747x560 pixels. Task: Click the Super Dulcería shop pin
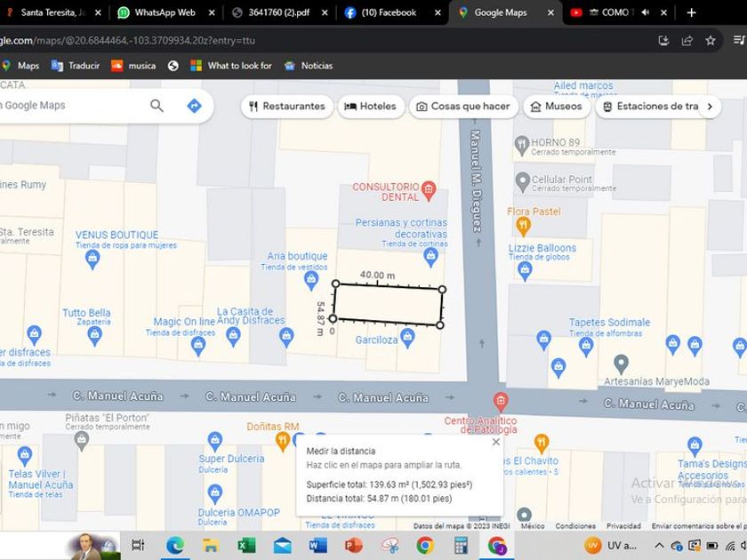point(215,442)
